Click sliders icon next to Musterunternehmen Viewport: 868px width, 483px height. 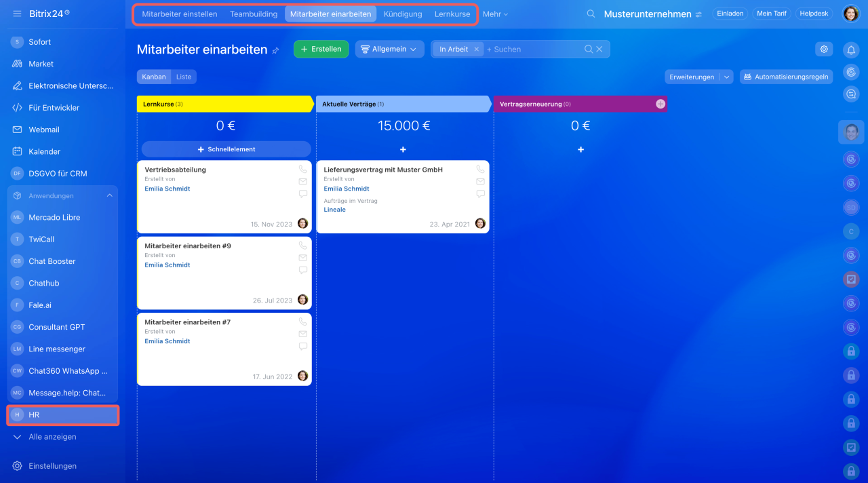(x=698, y=14)
